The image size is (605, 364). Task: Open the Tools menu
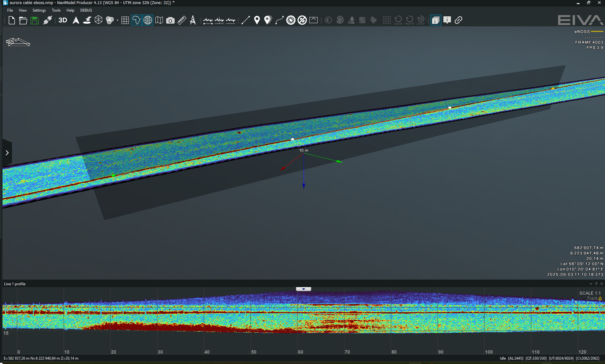[56, 10]
